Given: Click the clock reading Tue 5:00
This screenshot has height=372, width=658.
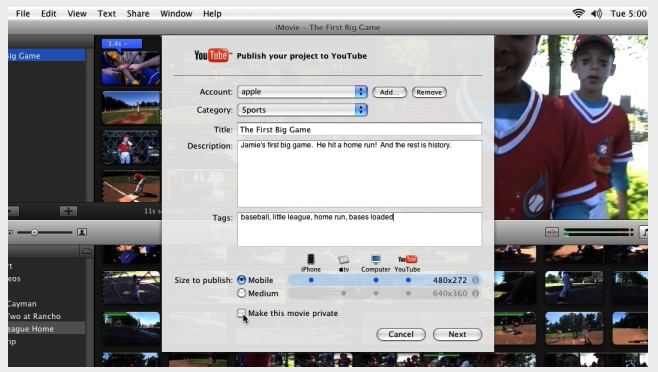Looking at the screenshot, I should 628,13.
